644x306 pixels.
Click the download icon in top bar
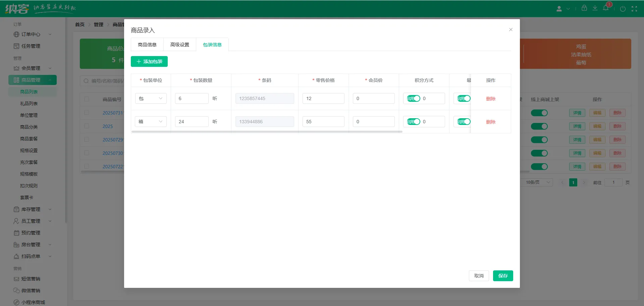595,8
